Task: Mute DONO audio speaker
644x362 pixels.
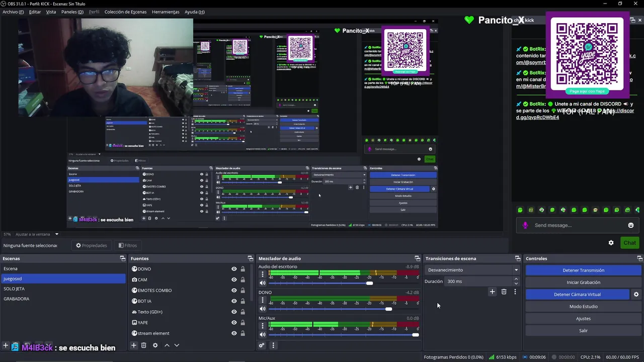Action: [x=262, y=309]
